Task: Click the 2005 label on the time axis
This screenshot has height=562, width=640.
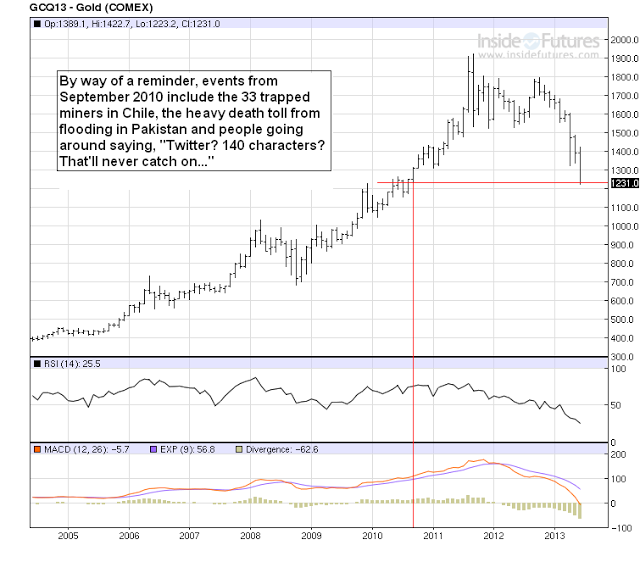Action: 67,537
